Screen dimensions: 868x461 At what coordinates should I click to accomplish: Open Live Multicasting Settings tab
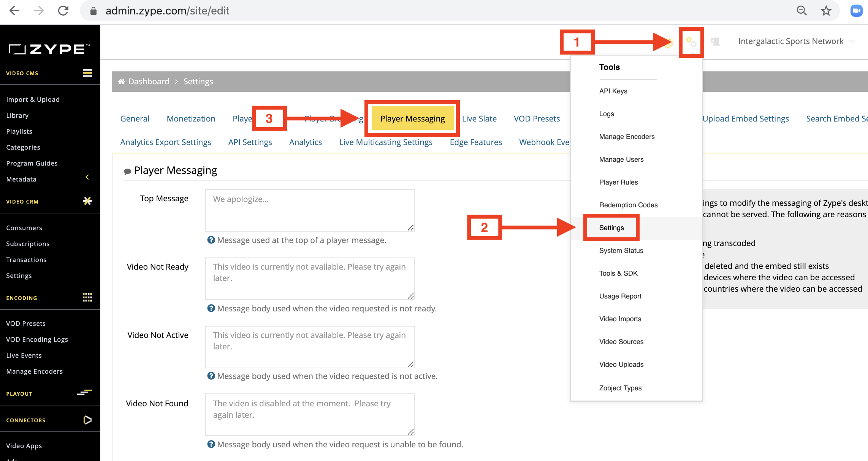(386, 142)
